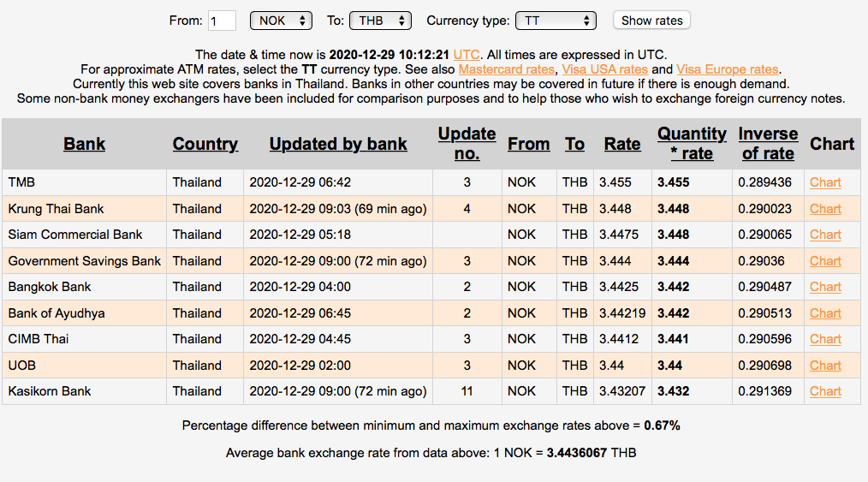Open the Visa USA rates link
The image size is (868, 482).
(x=604, y=69)
